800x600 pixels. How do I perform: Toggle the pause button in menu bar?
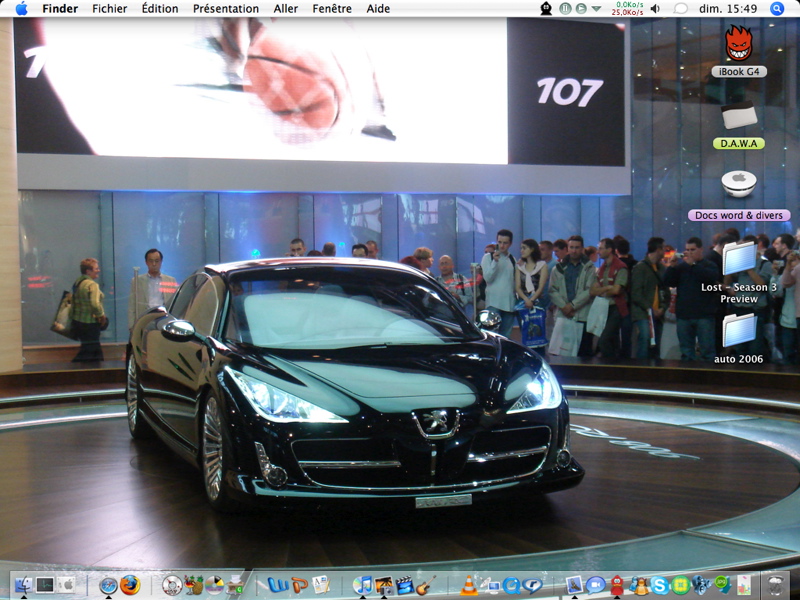(565, 8)
